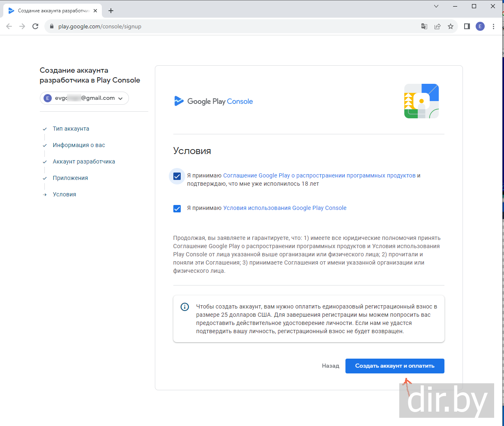
Task: Click the tab search chevron in the title bar
Action: tap(436, 6)
